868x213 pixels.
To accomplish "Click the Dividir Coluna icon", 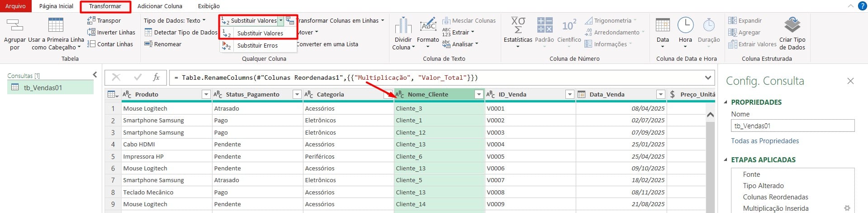I will click(403, 25).
